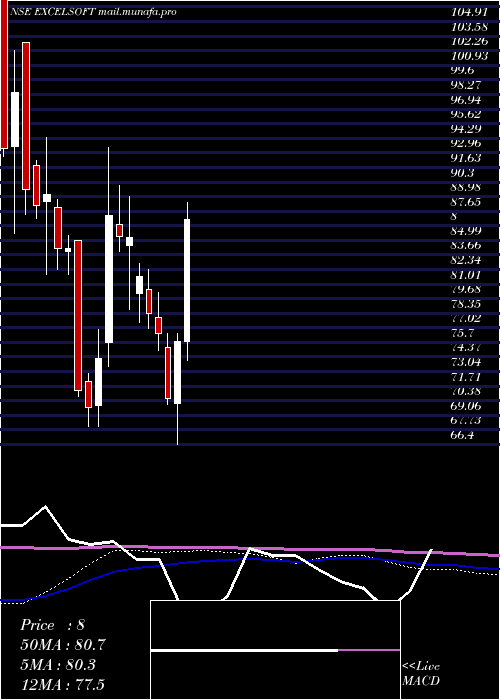Click the 104.91 price axis label
500x700 pixels.
(x=469, y=12)
